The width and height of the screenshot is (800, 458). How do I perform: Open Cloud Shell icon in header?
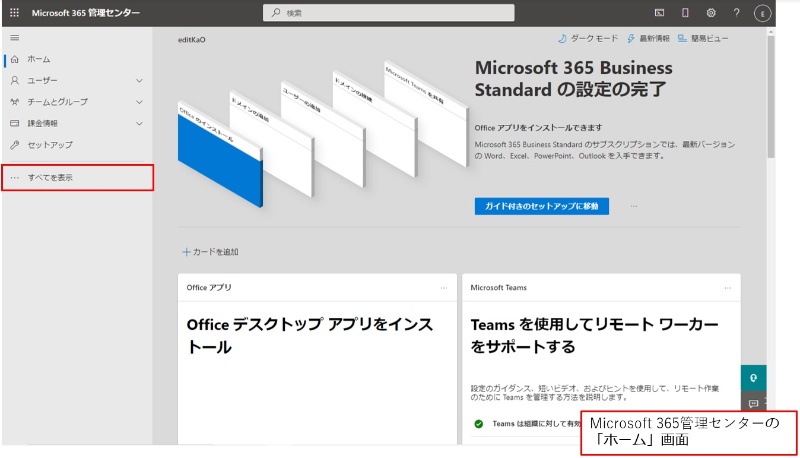[x=659, y=13]
